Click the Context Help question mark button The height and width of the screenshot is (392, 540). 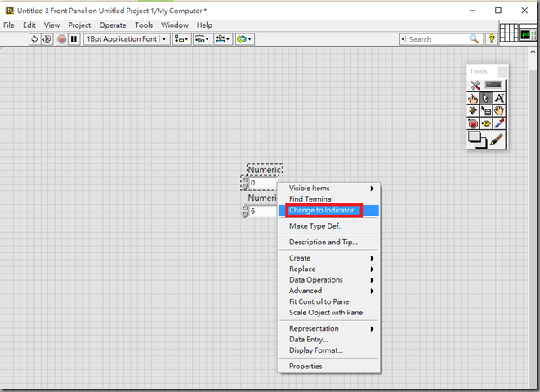[x=491, y=39]
